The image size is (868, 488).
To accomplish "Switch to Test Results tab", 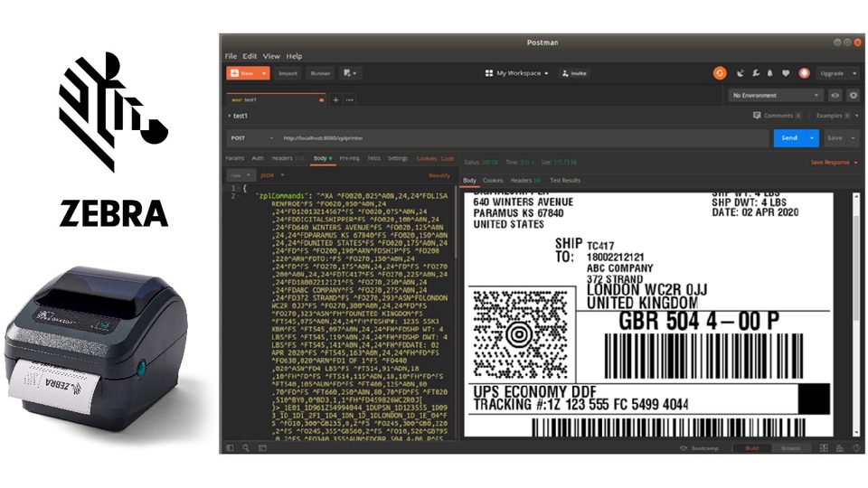I will [565, 181].
